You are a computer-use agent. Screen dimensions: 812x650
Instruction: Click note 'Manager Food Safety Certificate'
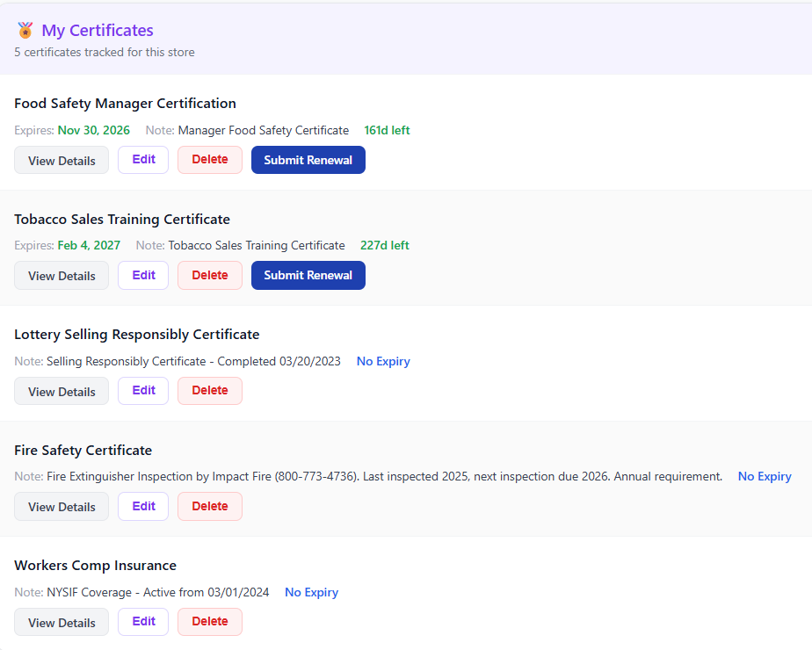[264, 130]
